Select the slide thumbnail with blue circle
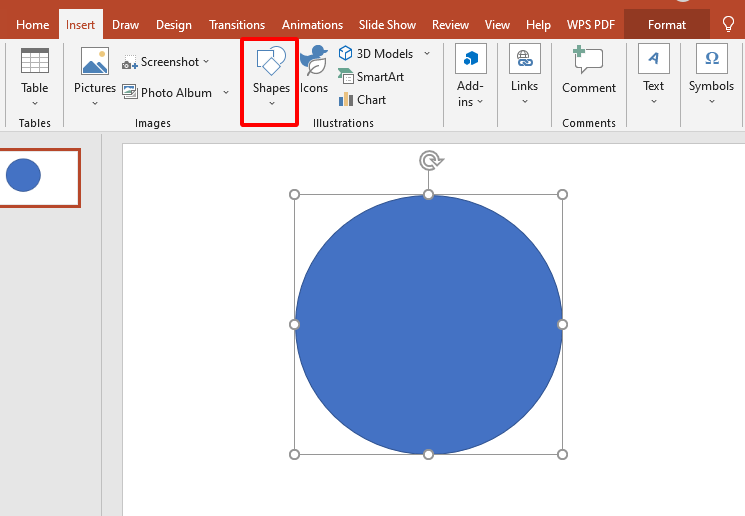The width and height of the screenshot is (745, 516). [x=39, y=177]
